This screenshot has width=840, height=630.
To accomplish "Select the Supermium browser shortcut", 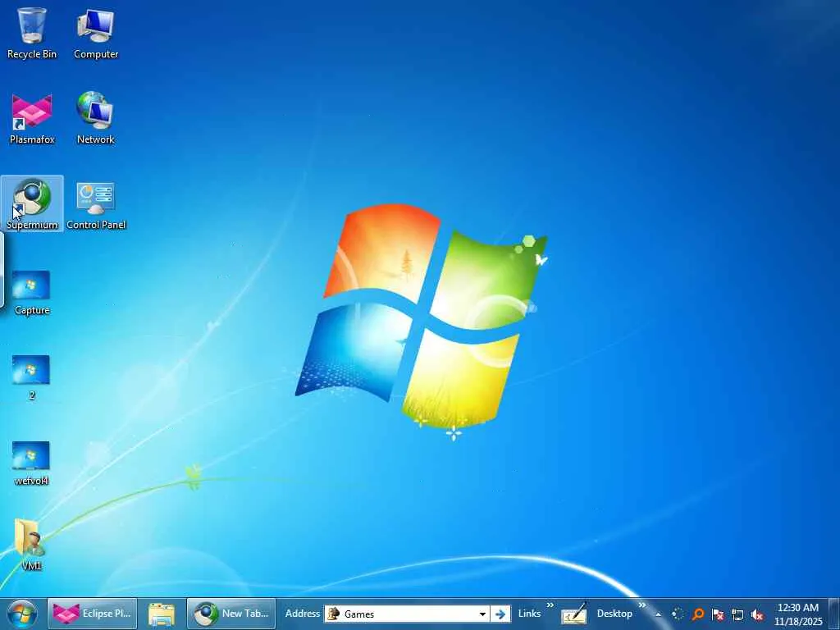I will [32, 204].
